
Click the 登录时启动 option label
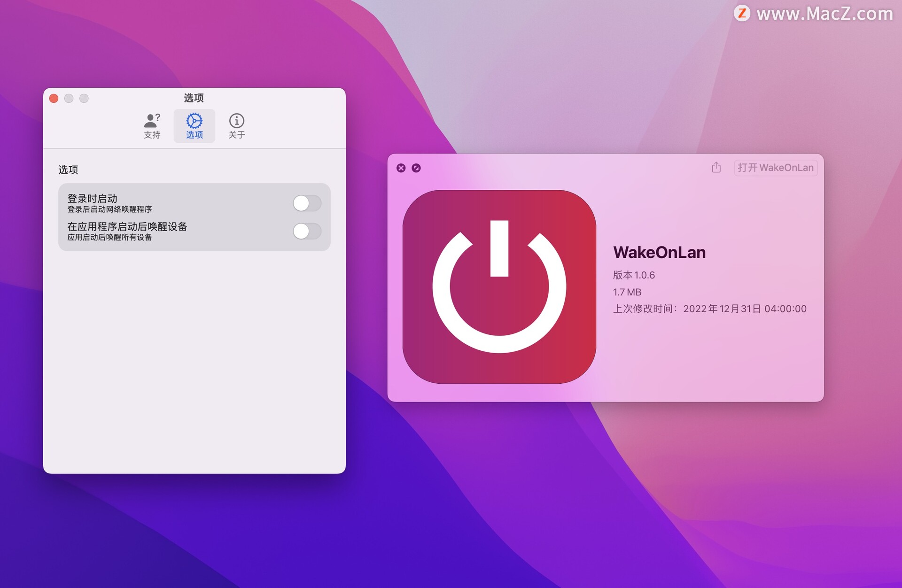click(x=93, y=199)
